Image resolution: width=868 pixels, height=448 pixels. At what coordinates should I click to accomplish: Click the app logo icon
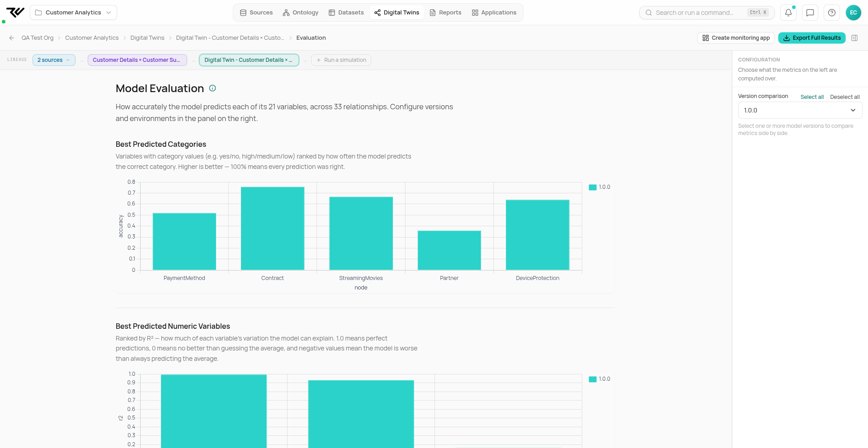pyautogui.click(x=15, y=12)
